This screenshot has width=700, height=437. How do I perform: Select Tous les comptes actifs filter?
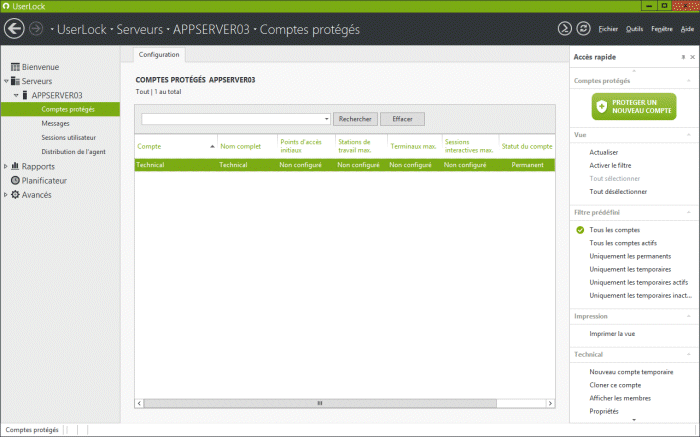tap(623, 243)
